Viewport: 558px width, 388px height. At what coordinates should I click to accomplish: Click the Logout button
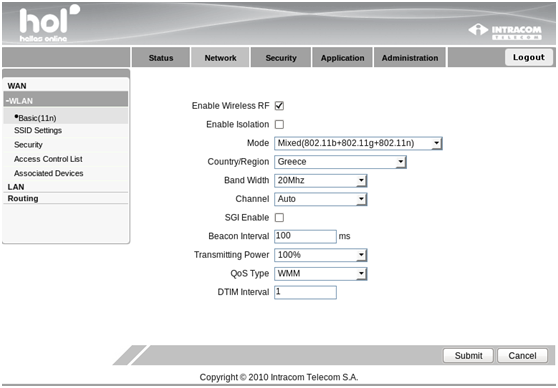click(x=528, y=57)
